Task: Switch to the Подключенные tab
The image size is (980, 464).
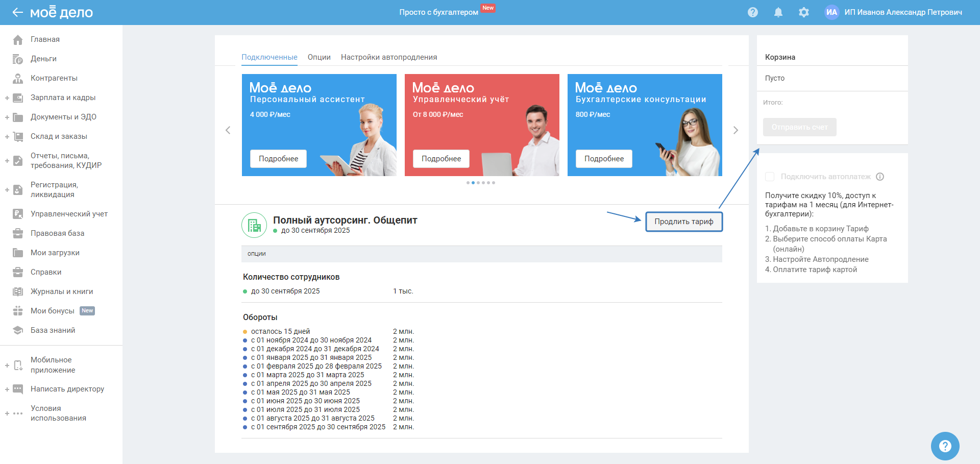Action: (x=269, y=57)
